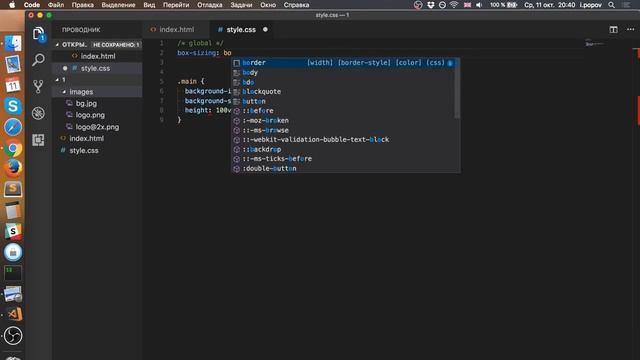Select index.html in open editors list

pyautogui.click(x=98, y=56)
